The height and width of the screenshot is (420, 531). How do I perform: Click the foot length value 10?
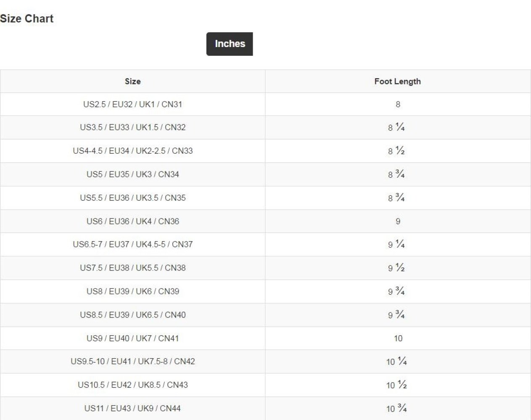point(398,338)
